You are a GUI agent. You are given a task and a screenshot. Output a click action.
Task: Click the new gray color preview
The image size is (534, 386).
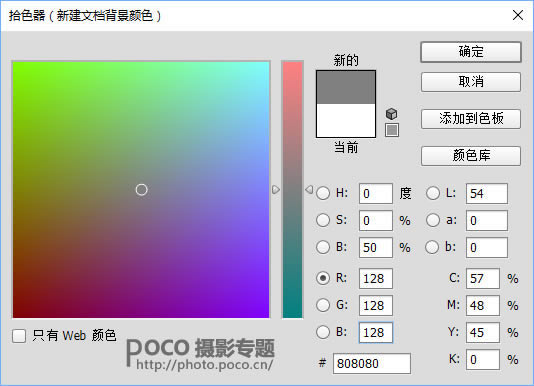(346, 87)
